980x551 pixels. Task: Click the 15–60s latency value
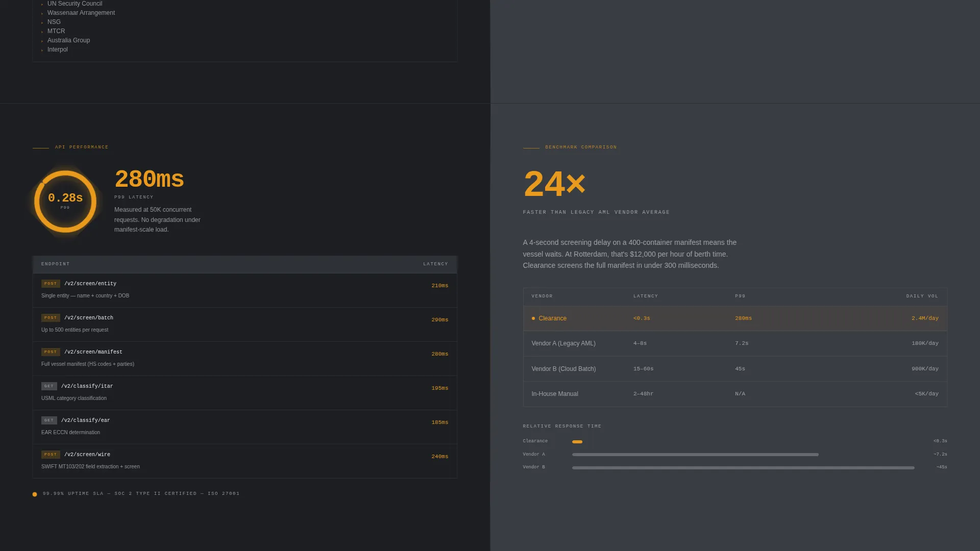[643, 369]
